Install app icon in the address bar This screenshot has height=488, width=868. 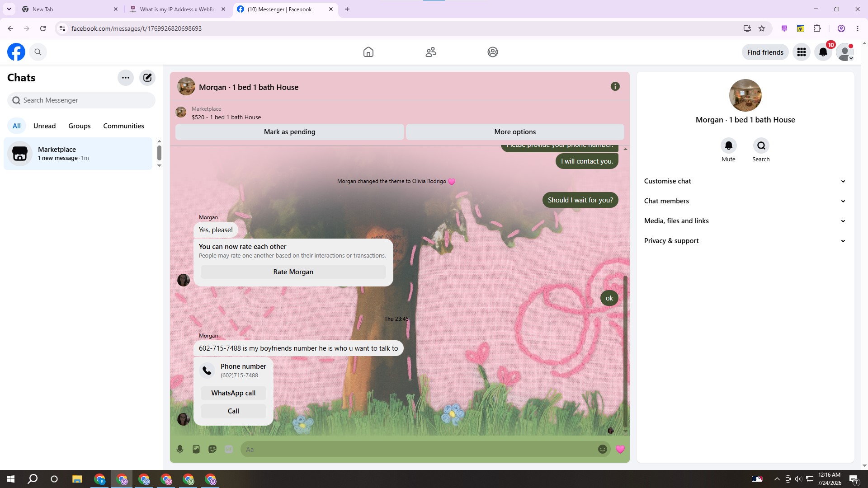(747, 28)
